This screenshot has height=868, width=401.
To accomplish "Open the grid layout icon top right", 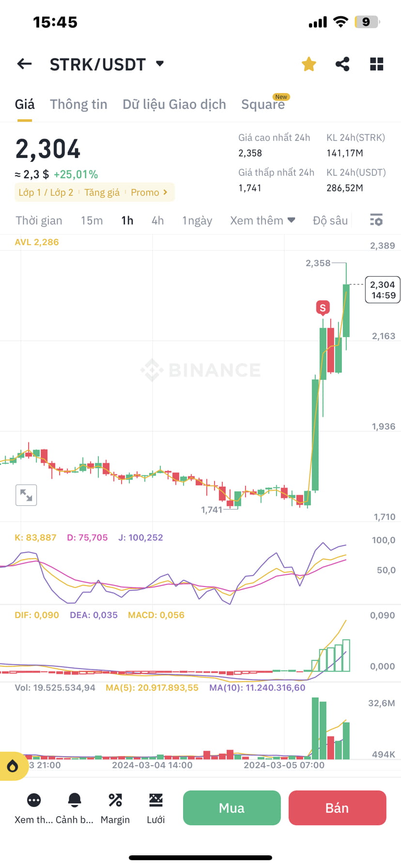I will (x=376, y=63).
